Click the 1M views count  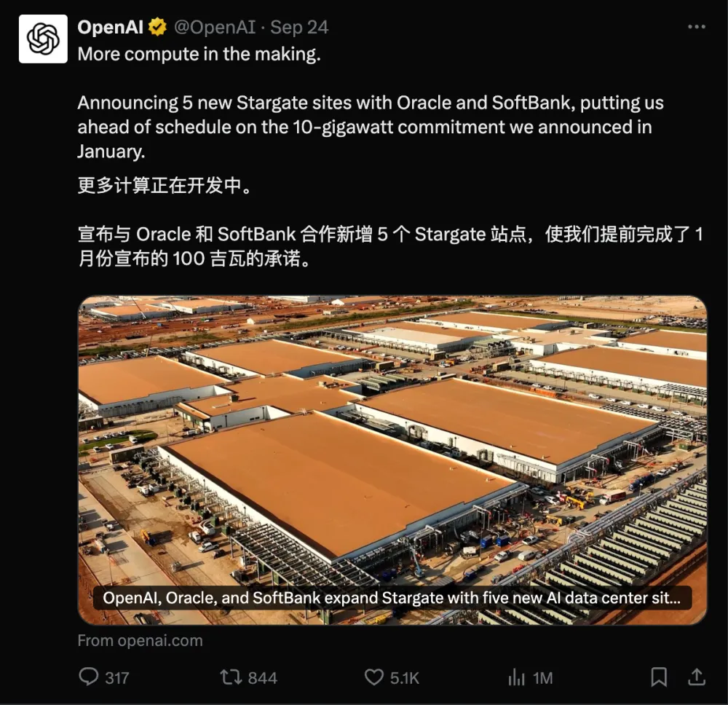click(543, 678)
